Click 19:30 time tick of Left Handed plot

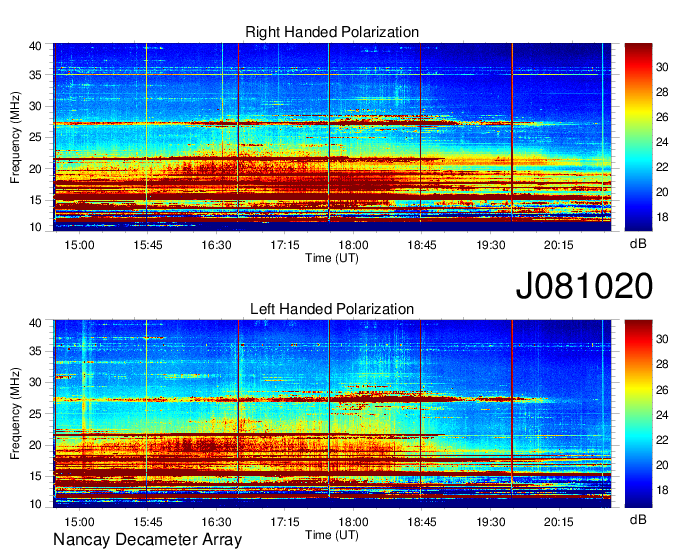pyautogui.click(x=491, y=522)
